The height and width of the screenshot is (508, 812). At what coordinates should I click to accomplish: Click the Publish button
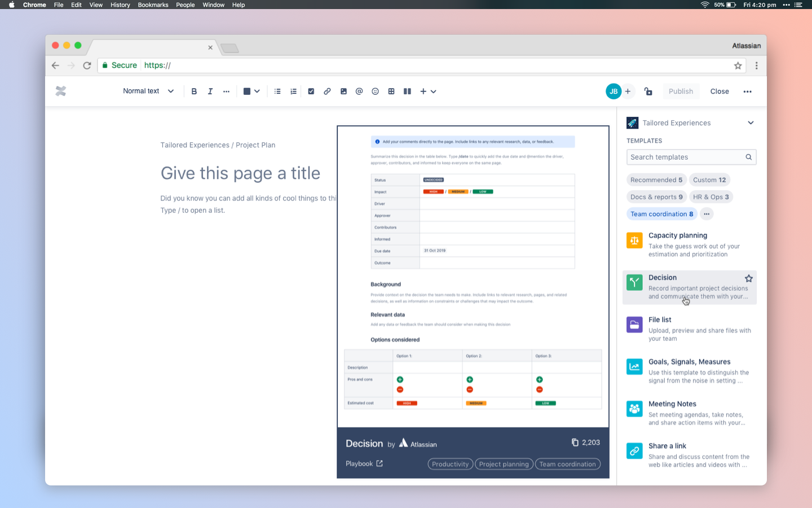pos(681,91)
